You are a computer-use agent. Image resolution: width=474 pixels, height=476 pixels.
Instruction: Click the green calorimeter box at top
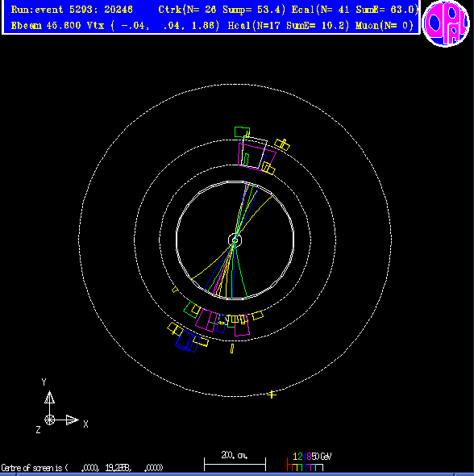[x=242, y=132]
